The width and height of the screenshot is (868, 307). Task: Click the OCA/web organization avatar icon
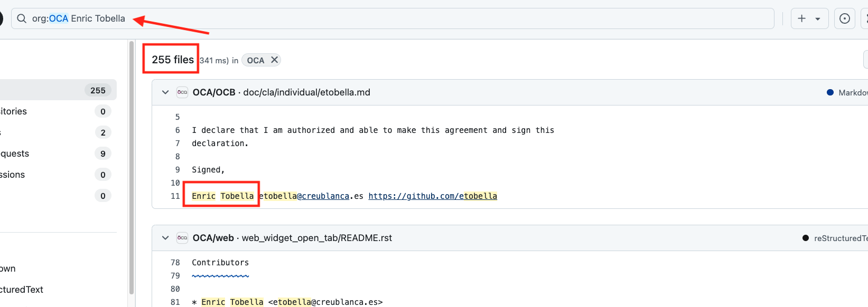tap(182, 238)
